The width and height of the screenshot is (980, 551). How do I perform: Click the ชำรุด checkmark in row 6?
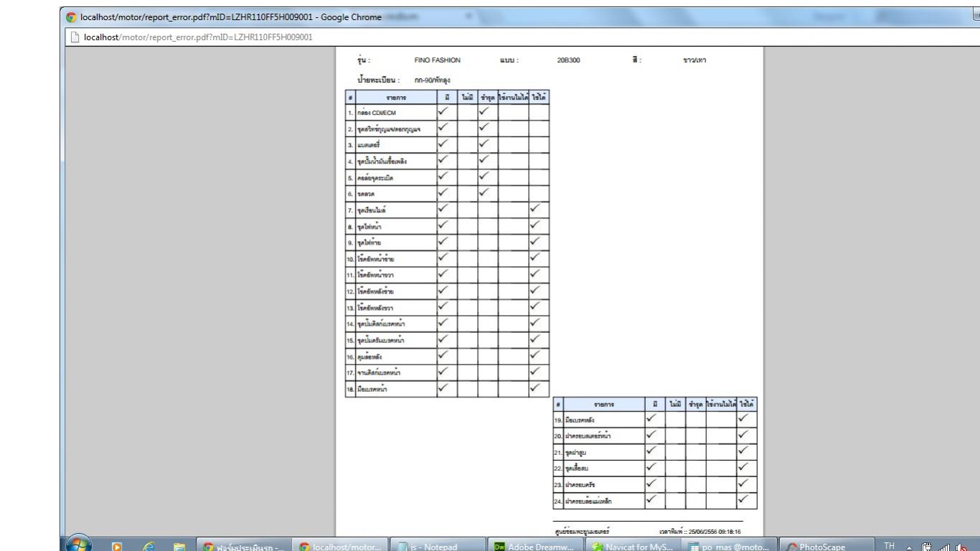tap(484, 191)
